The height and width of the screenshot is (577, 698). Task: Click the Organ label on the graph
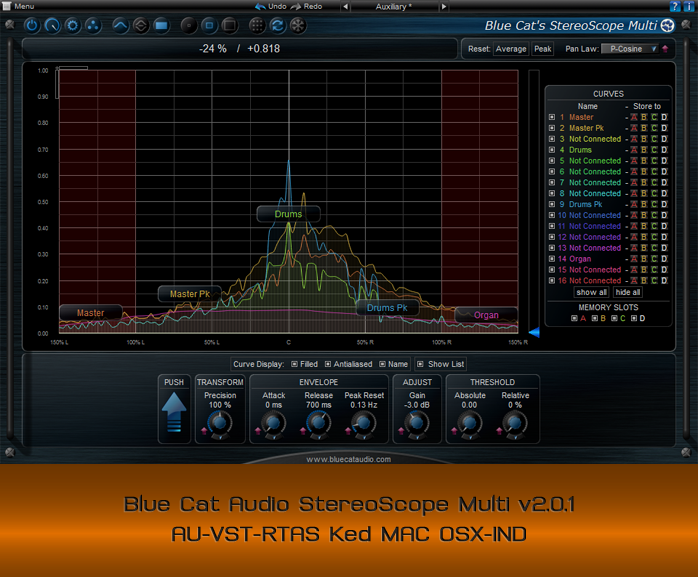pyautogui.click(x=486, y=315)
